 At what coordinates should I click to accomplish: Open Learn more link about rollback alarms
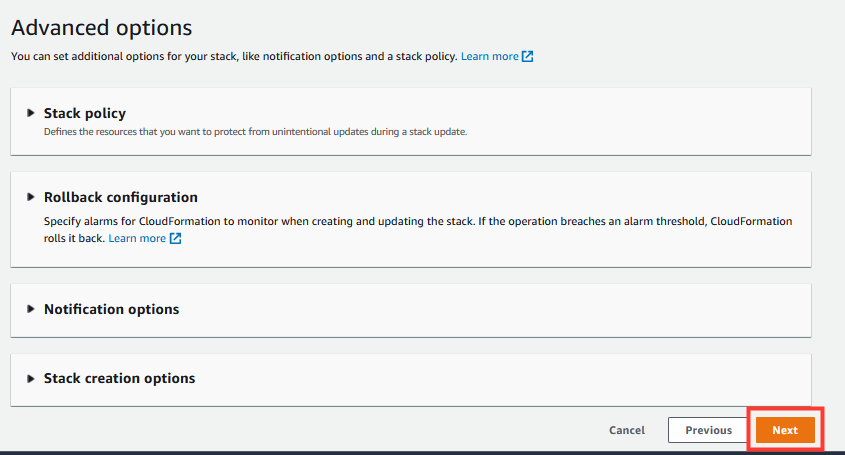pos(137,238)
